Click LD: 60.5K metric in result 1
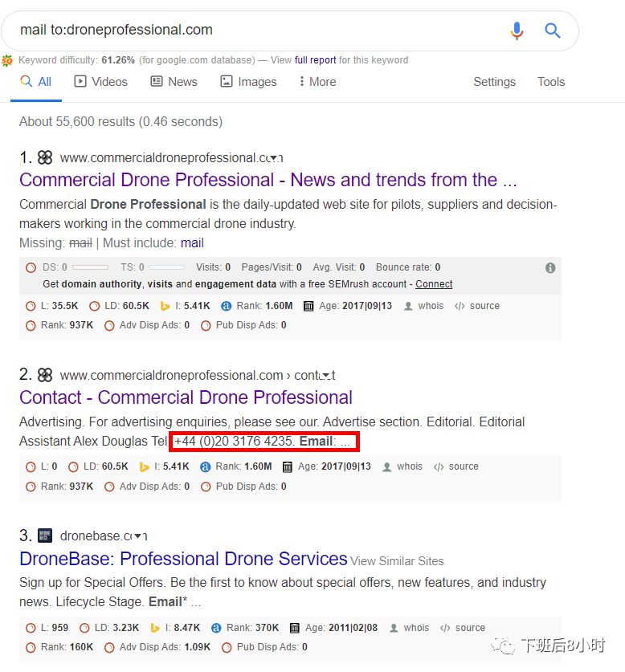 (119, 306)
